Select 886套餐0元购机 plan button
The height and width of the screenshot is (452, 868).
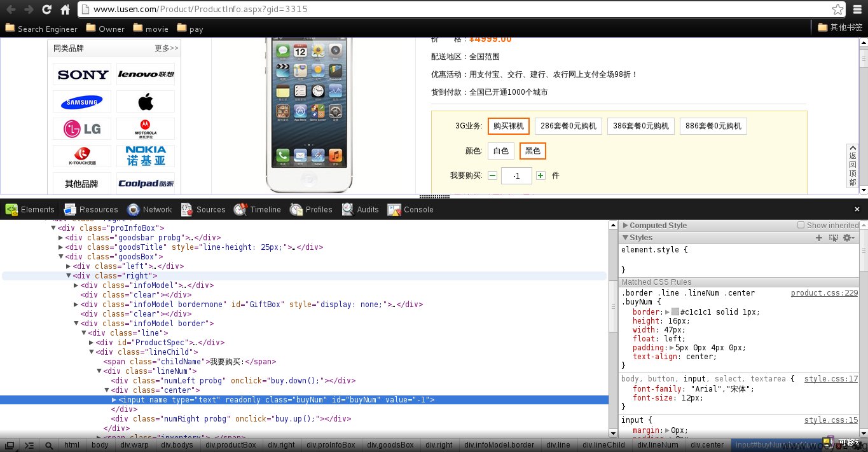713,126
